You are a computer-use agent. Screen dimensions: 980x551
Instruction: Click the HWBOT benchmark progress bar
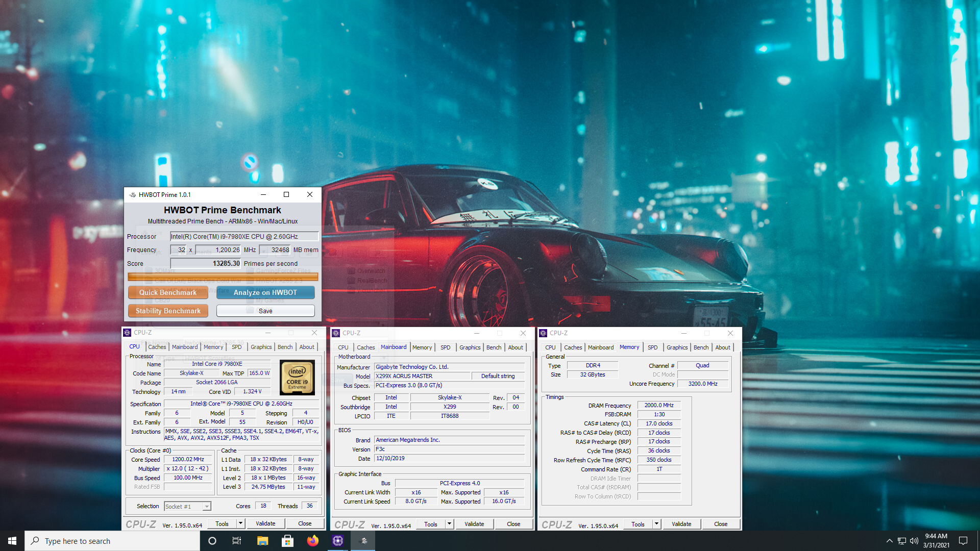223,277
